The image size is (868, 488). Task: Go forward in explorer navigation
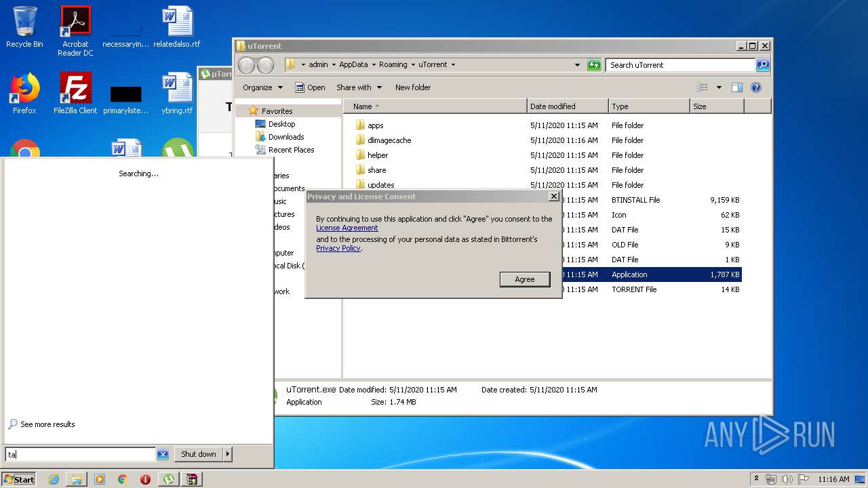tap(265, 65)
